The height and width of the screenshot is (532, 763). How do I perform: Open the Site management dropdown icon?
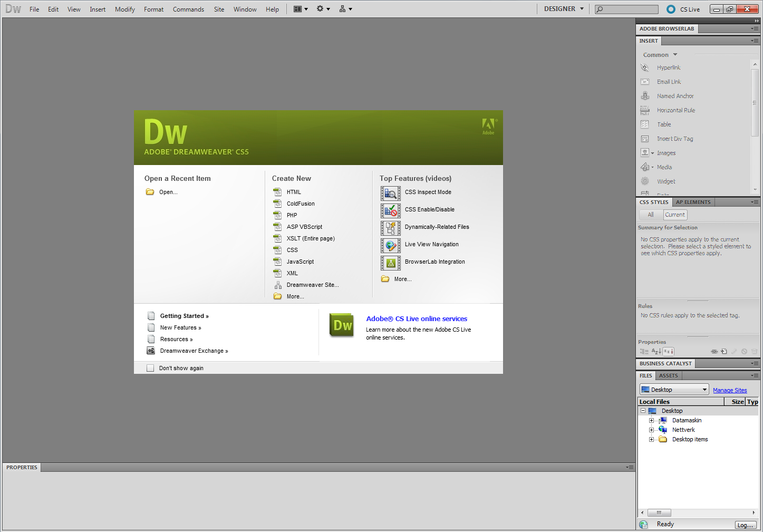[345, 9]
